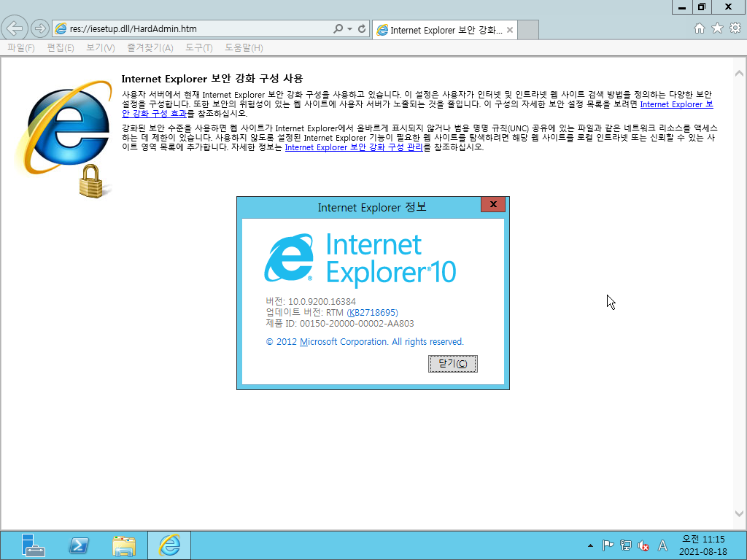Click the page scrollbar up arrow
Image resolution: width=747 pixels, height=560 pixels.
click(739, 74)
